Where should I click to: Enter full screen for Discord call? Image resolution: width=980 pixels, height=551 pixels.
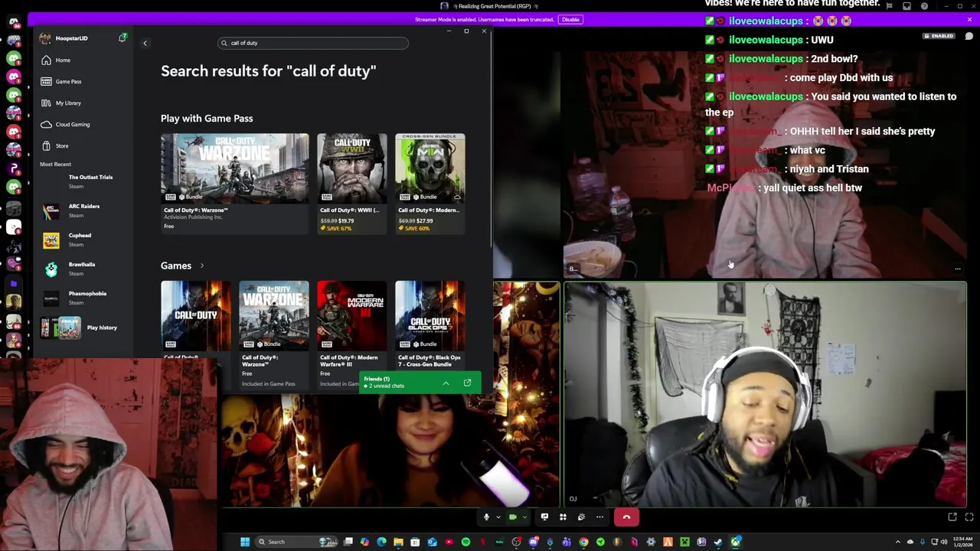click(969, 517)
